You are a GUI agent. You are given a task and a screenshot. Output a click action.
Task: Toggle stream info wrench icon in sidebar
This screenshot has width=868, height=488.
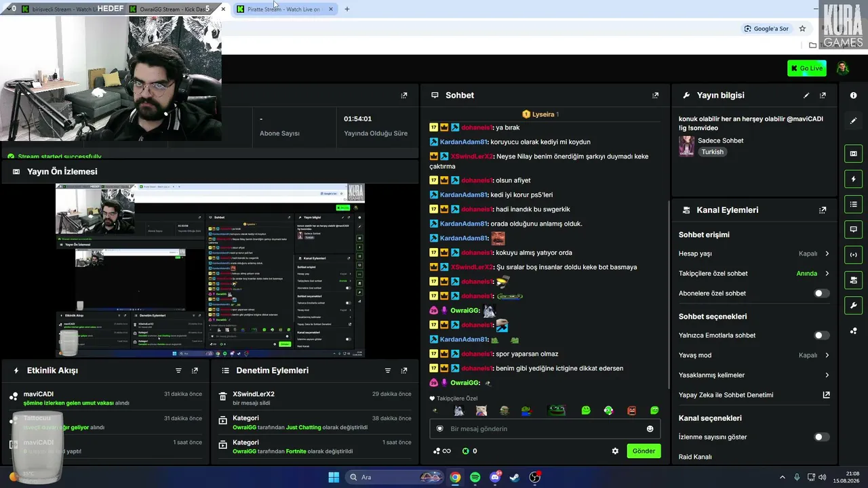(x=853, y=305)
